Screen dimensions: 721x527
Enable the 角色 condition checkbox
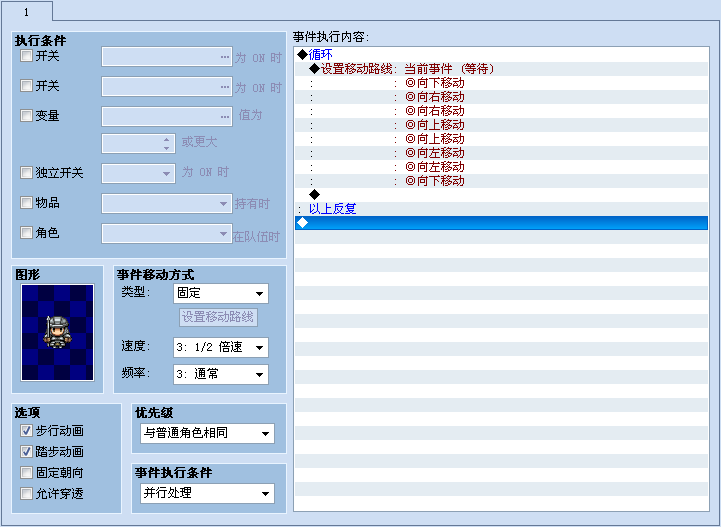pyautogui.click(x=26, y=232)
